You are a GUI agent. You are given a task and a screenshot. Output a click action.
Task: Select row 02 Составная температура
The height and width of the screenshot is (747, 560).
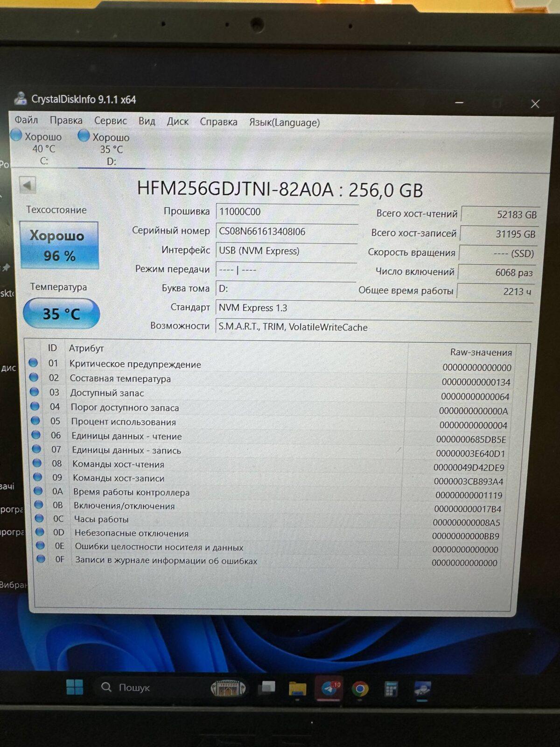tap(271, 380)
